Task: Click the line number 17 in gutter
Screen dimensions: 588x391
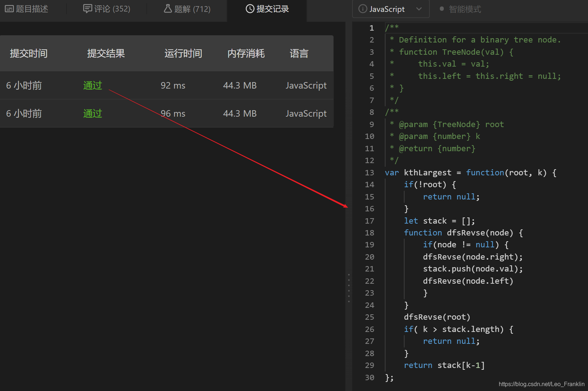Action: (369, 221)
